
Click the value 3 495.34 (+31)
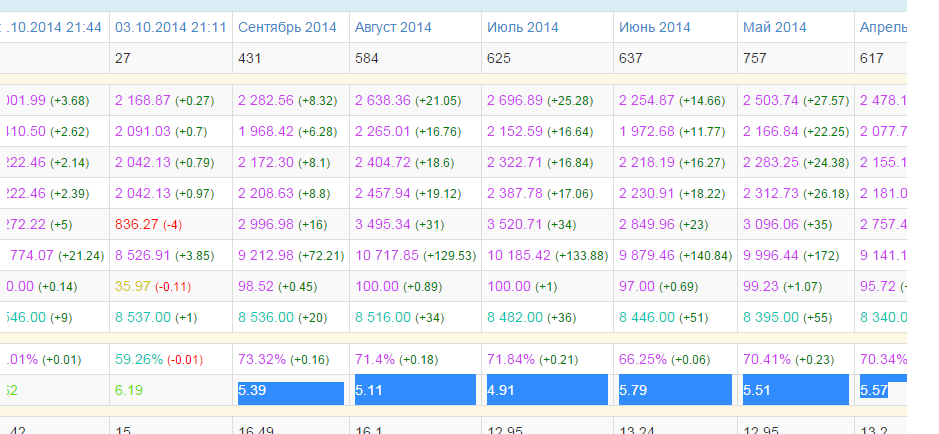point(400,224)
